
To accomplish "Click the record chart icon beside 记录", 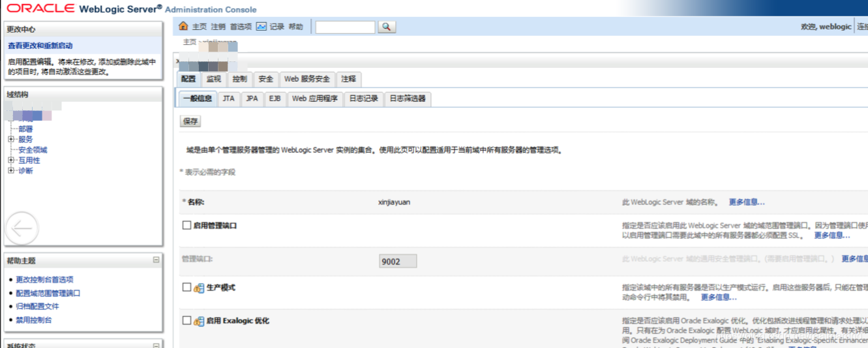I will 262,26.
